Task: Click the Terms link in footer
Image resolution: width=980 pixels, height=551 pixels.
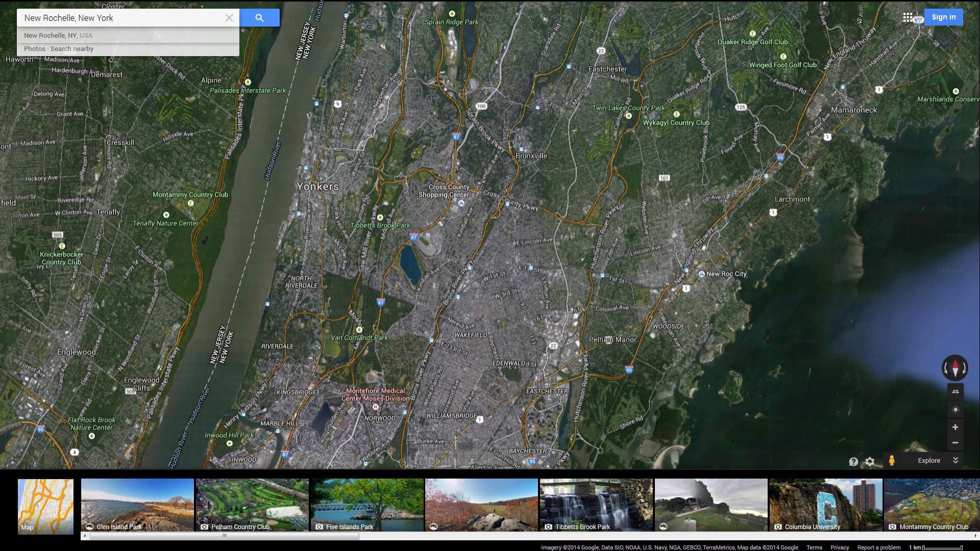Action: point(814,547)
